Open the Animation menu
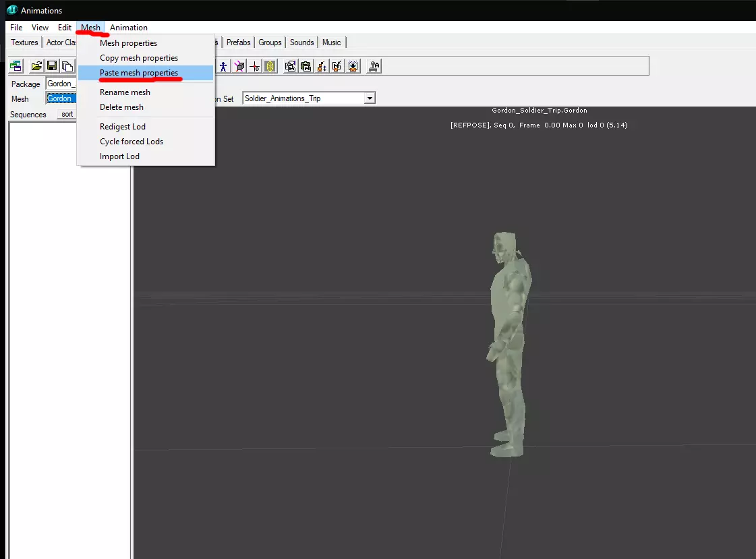 pos(129,28)
